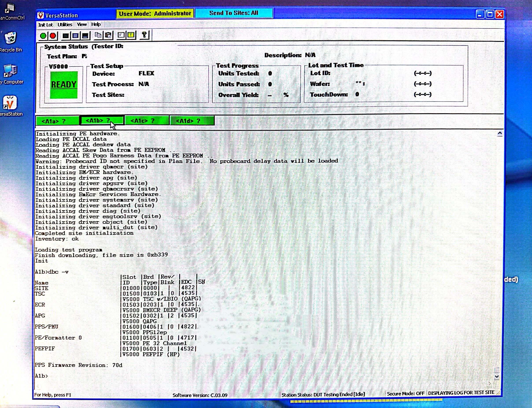Click the 'V5000 PE 32 Channel' log entry
Viewport: 532px width, 408px height.
pyautogui.click(x=155, y=343)
